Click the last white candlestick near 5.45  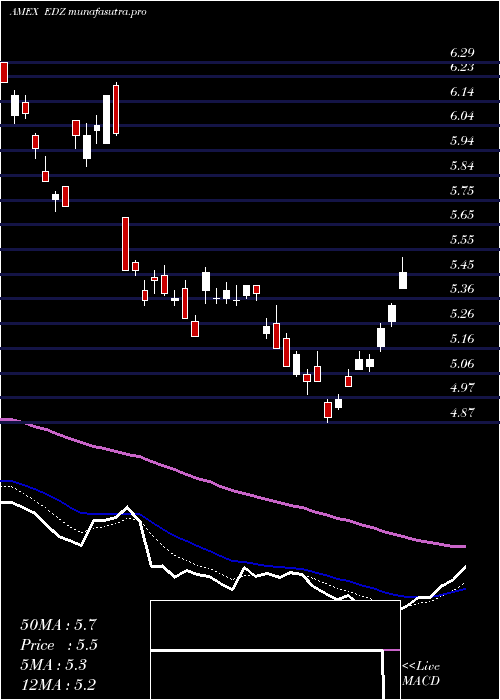[x=403, y=273]
